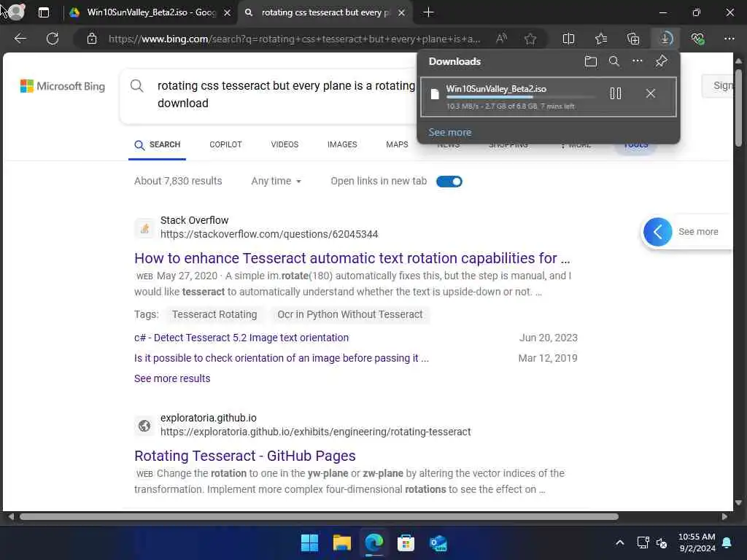Select the SEARCH results tab
747x560 pixels.
(158, 145)
